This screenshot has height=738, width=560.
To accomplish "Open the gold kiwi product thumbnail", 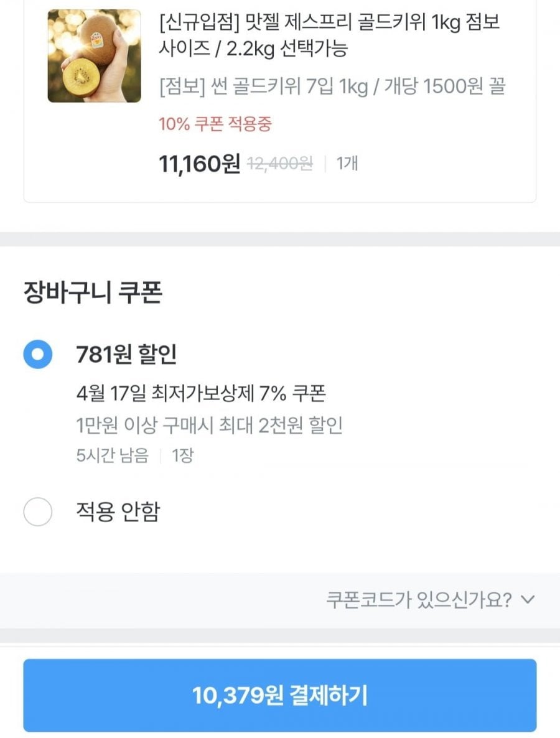I will point(94,56).
